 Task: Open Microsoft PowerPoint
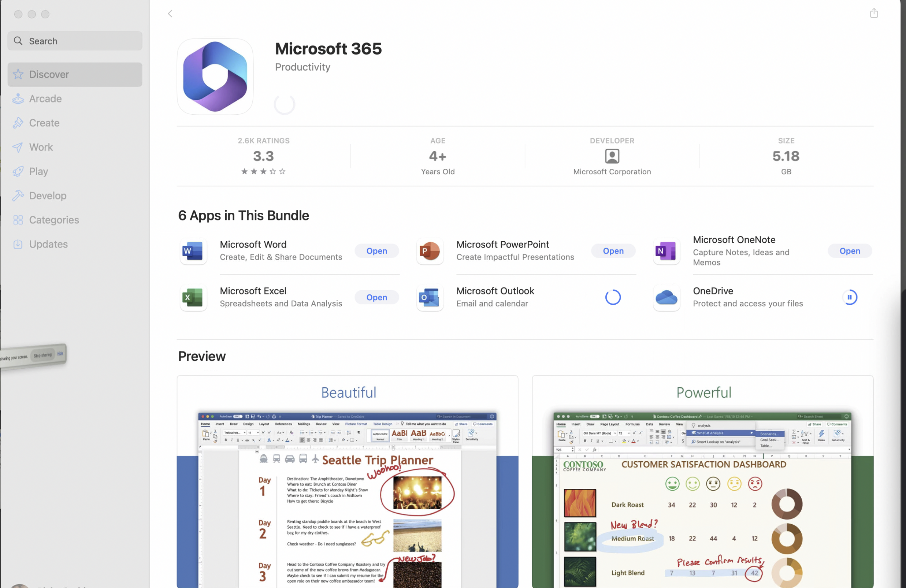(x=613, y=251)
